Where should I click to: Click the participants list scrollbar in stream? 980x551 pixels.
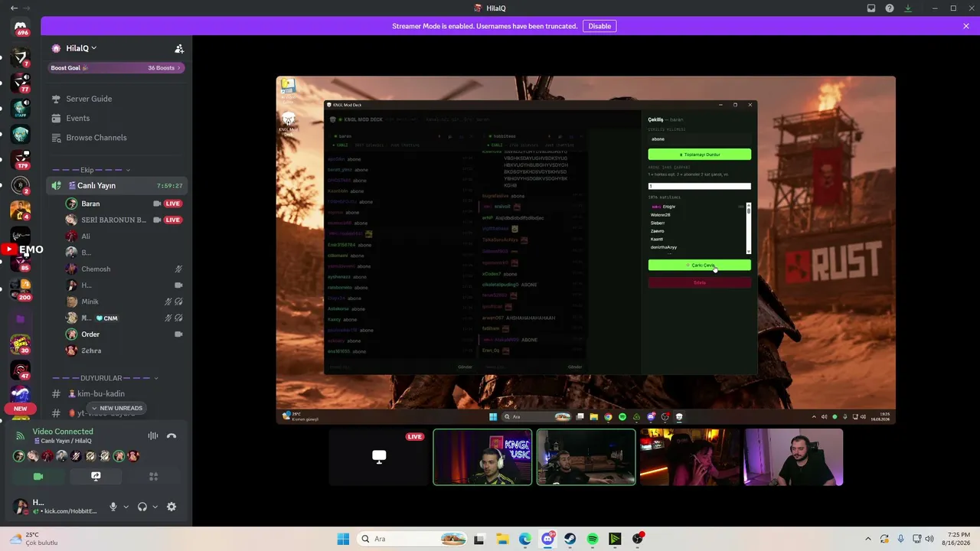[749, 228]
